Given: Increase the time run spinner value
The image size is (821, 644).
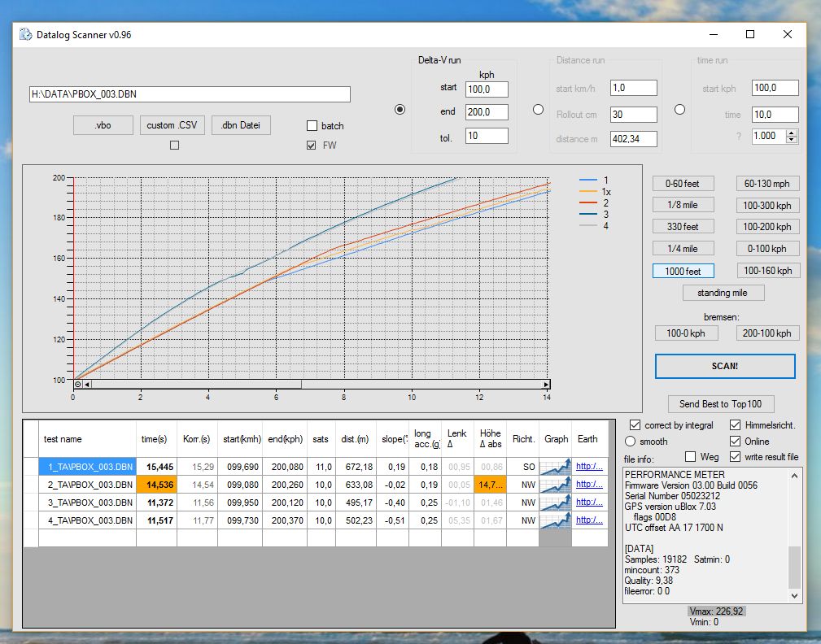Looking at the screenshot, I should click(x=792, y=133).
